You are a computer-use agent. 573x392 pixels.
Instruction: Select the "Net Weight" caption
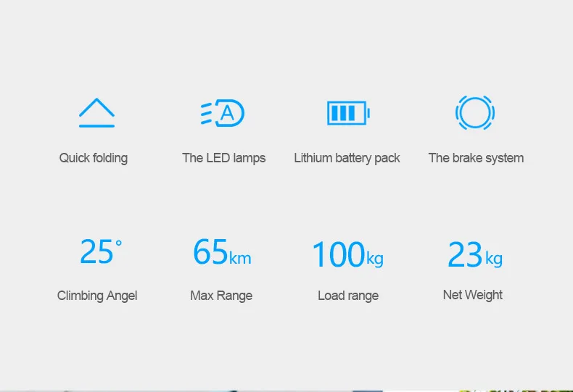473,295
